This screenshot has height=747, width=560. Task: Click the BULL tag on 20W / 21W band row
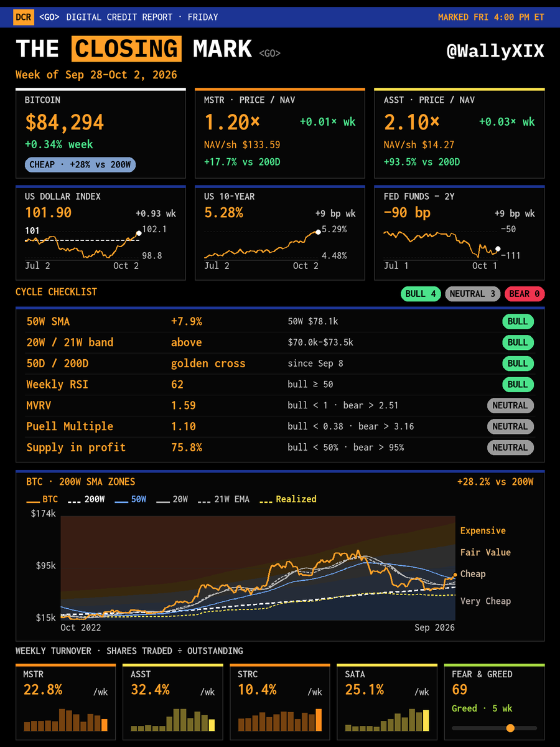[518, 342]
